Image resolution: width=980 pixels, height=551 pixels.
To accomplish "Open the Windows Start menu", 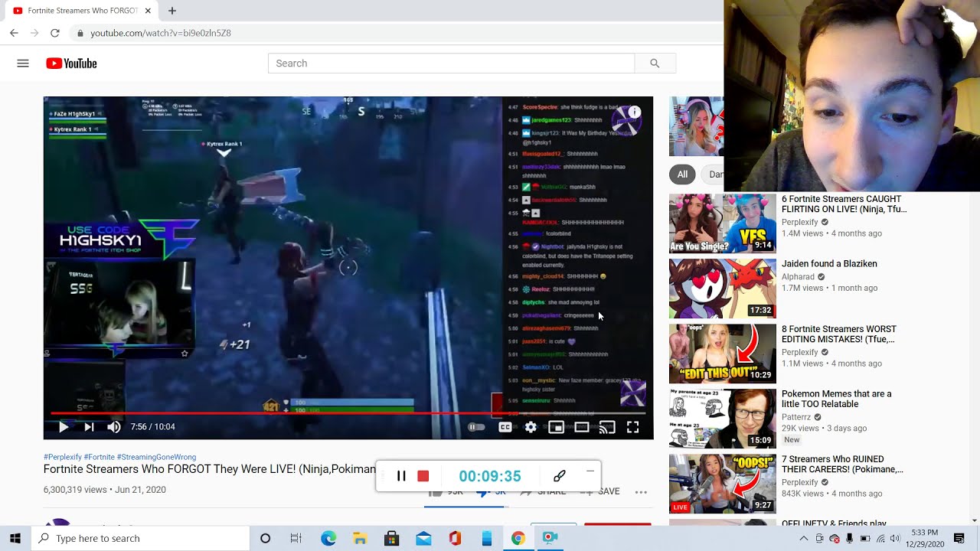I will tap(15, 539).
